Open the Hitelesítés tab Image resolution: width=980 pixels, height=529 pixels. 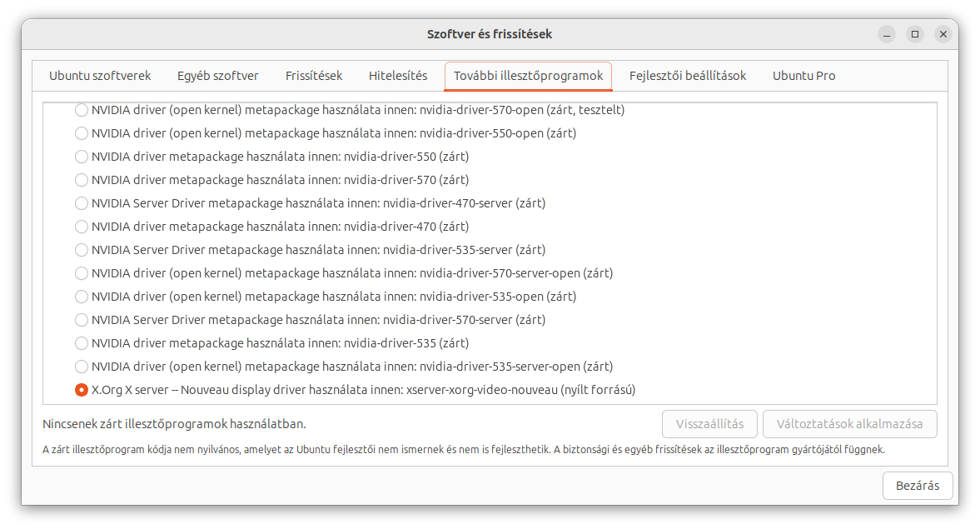[398, 76]
